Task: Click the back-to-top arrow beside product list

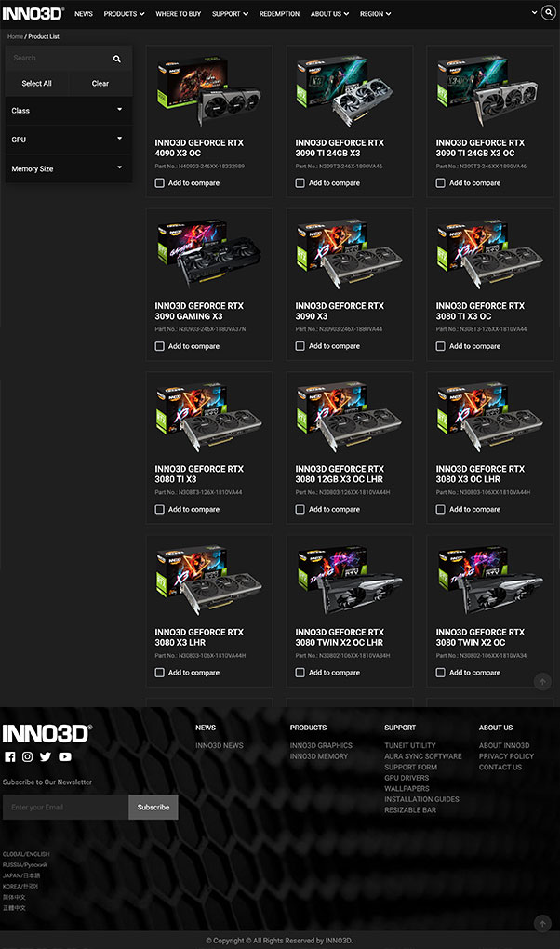Action: (x=542, y=681)
